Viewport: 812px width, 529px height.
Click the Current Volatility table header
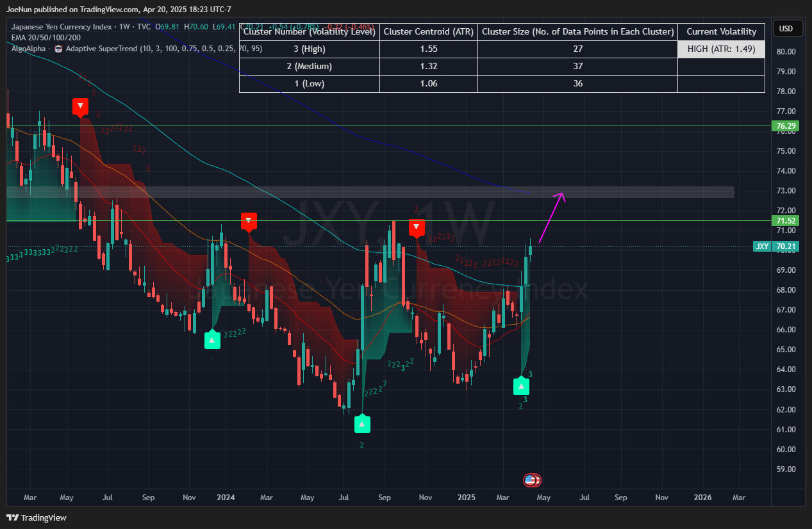[721, 31]
